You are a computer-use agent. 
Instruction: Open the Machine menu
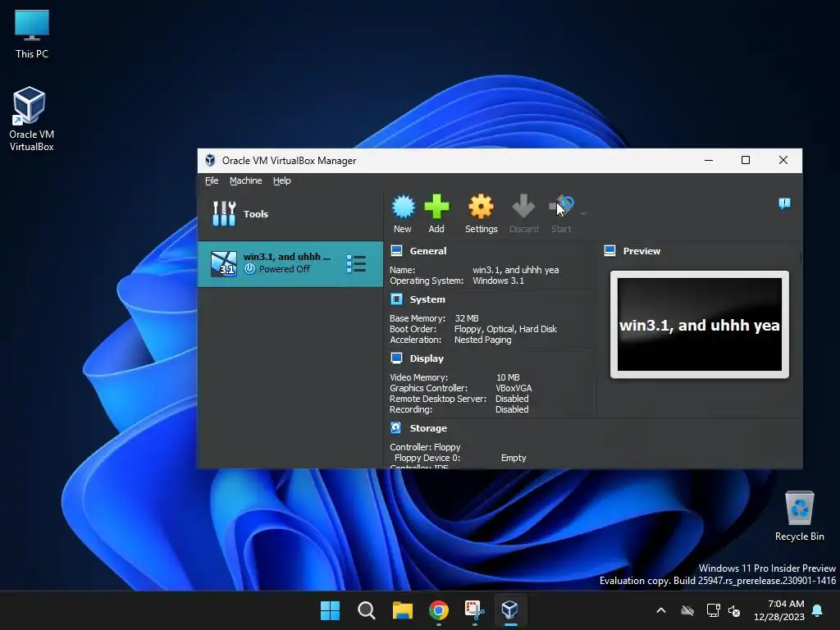point(246,180)
